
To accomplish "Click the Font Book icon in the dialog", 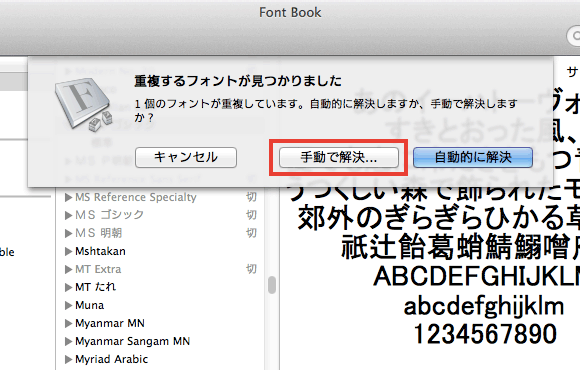I will tap(84, 105).
